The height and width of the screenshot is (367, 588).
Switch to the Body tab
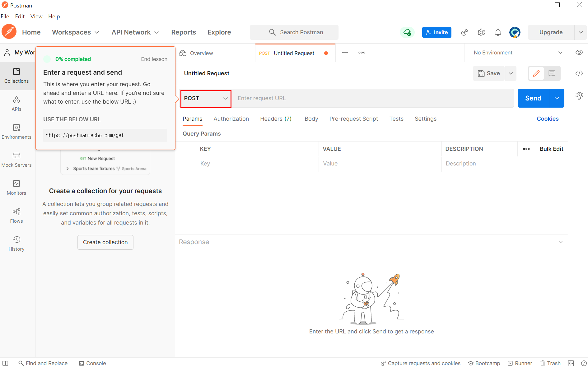pos(311,119)
